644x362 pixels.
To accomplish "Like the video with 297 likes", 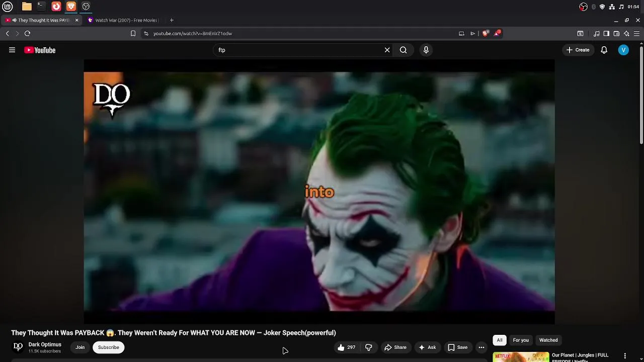I will coord(347,347).
